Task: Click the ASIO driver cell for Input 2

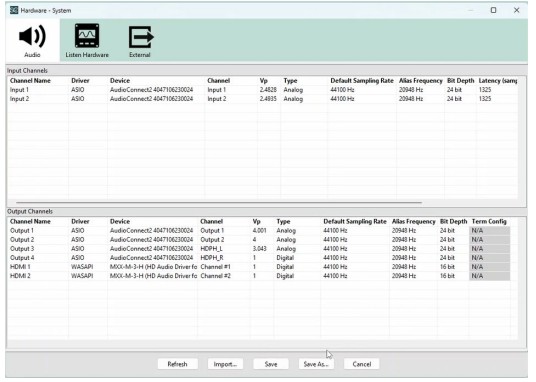Action: [78, 99]
